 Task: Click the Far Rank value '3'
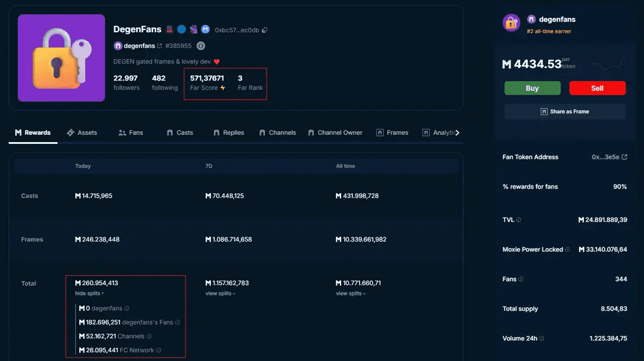[x=240, y=78]
